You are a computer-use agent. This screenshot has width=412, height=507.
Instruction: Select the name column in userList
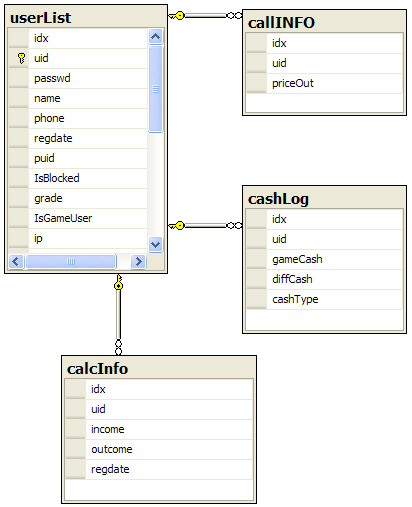78,98
